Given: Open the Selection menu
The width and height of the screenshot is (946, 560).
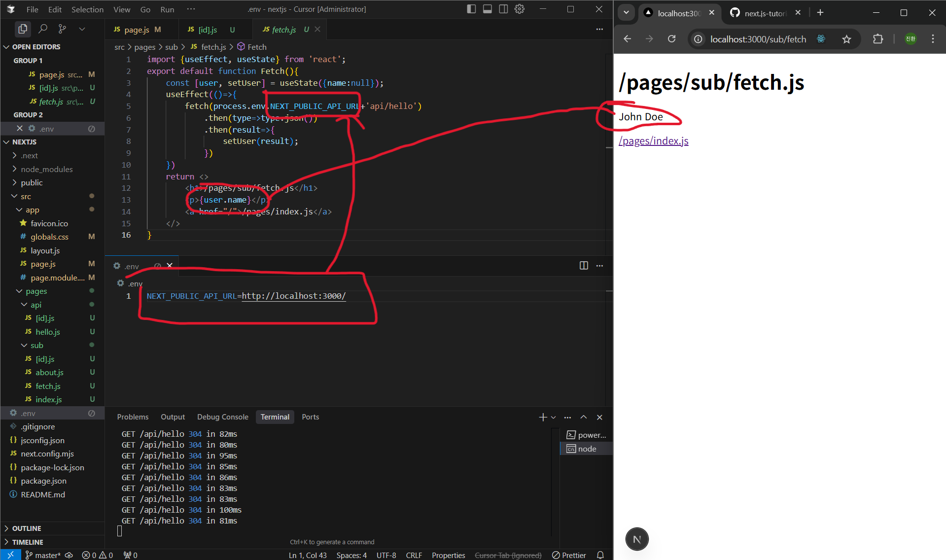Looking at the screenshot, I should coord(87,9).
